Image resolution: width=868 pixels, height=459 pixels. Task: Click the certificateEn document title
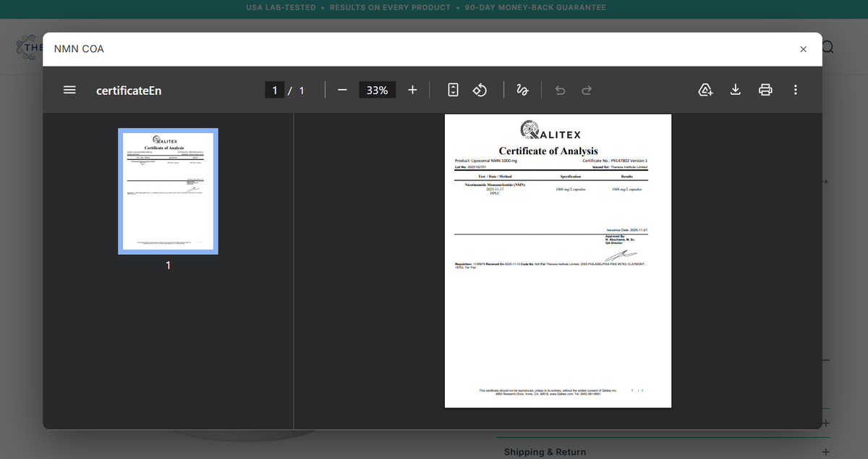(129, 90)
